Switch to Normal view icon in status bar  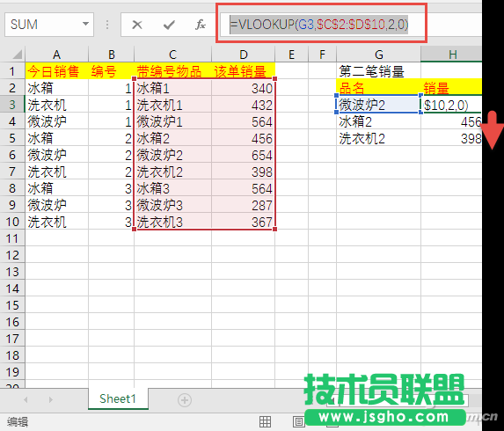[265, 421]
